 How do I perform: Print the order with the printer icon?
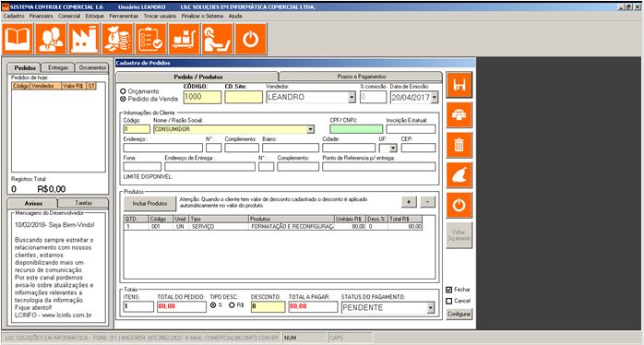(459, 115)
